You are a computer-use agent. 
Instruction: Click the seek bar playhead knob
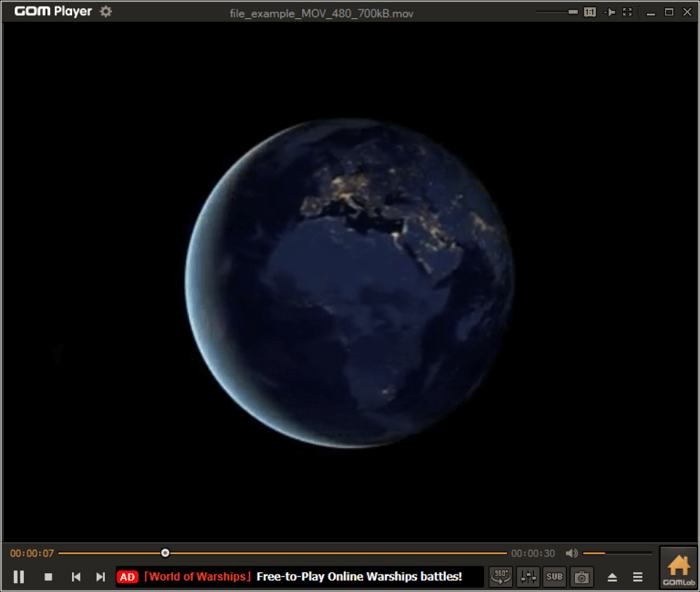tap(165, 553)
